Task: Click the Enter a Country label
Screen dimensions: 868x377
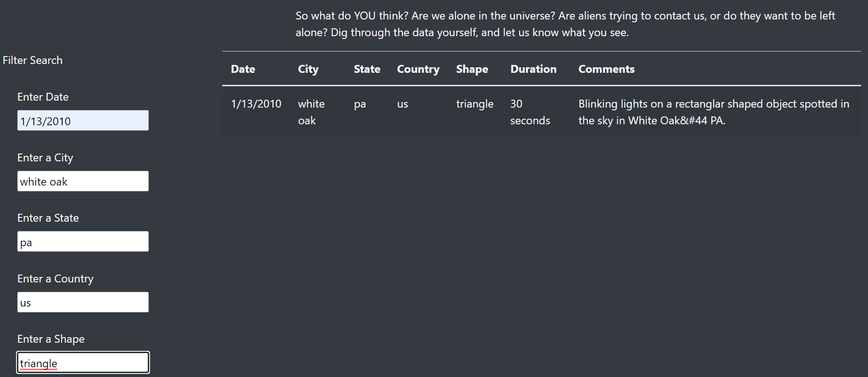Action: coord(55,279)
